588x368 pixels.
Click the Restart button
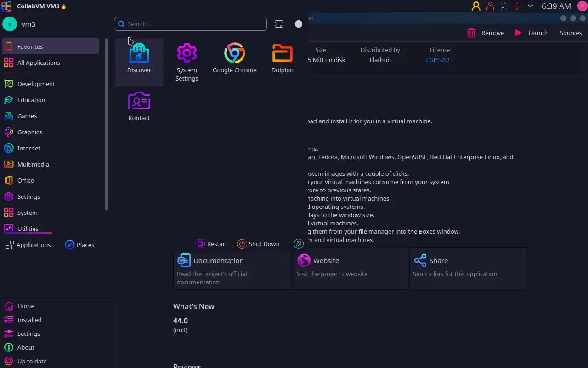click(x=212, y=244)
